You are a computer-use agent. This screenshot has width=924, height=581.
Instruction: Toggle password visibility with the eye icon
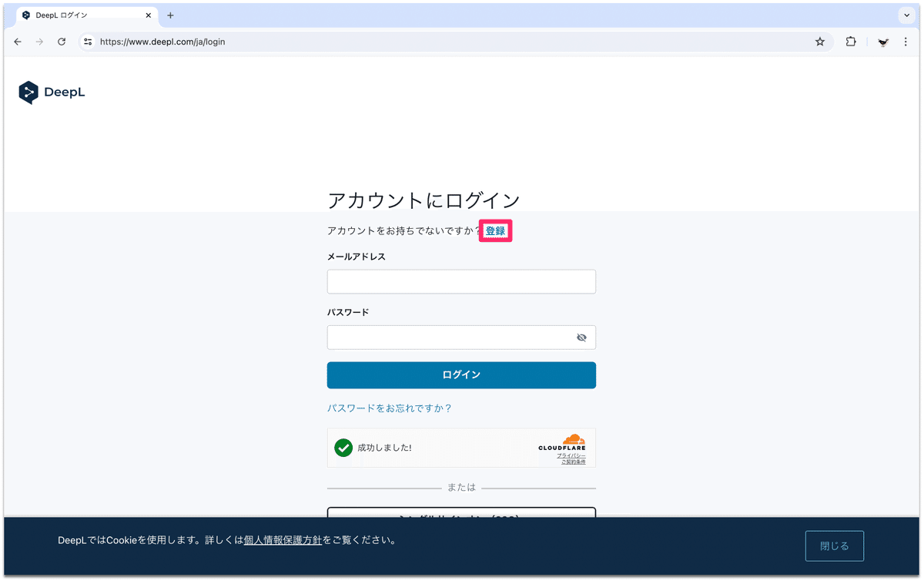click(581, 337)
